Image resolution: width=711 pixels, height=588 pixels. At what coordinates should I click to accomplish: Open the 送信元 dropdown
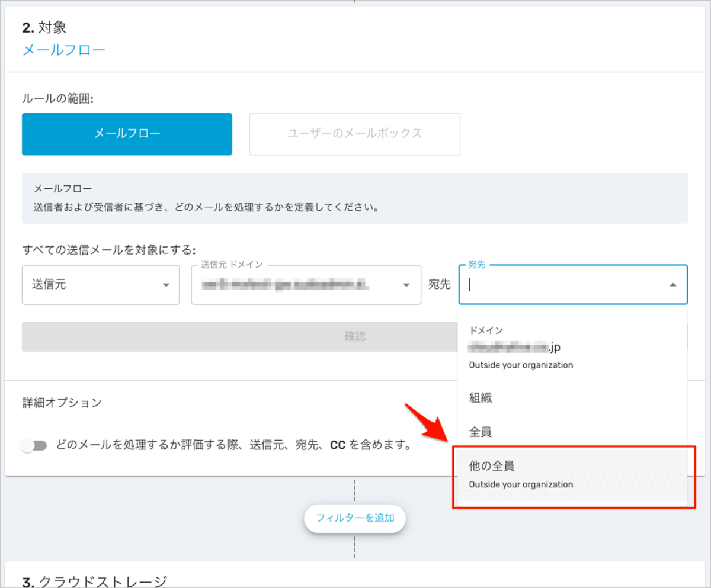click(101, 285)
